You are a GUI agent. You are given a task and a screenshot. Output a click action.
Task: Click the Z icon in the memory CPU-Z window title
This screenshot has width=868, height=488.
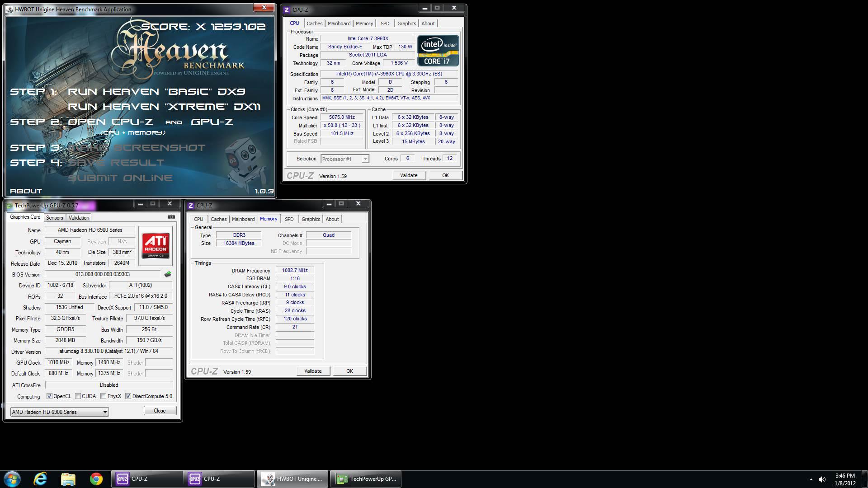coord(191,206)
